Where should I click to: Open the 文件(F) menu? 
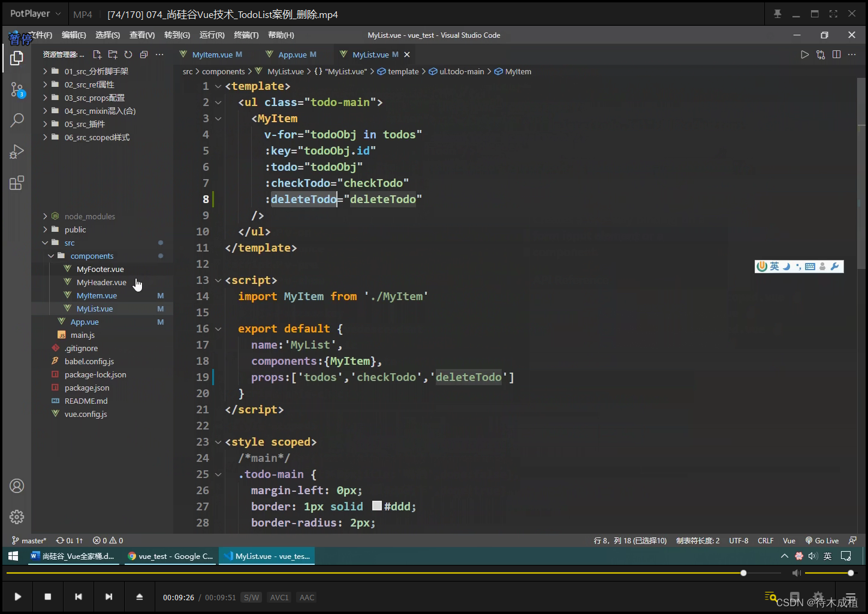(x=40, y=35)
